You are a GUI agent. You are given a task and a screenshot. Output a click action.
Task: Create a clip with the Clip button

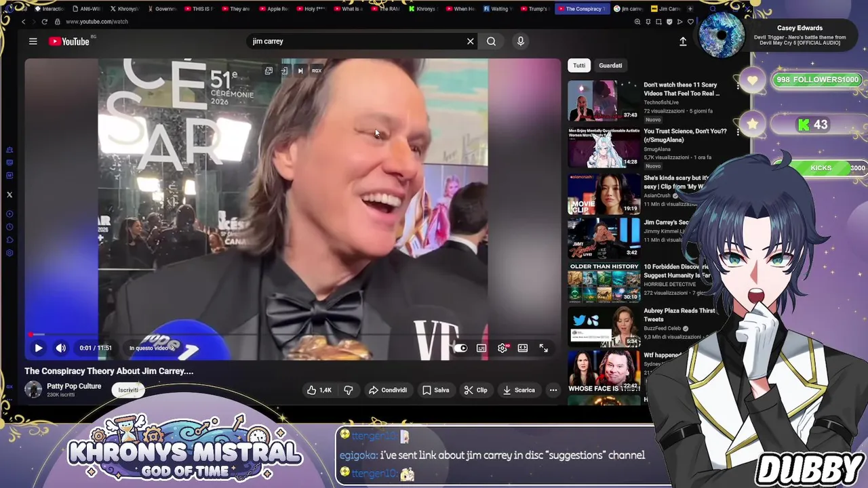tap(475, 390)
